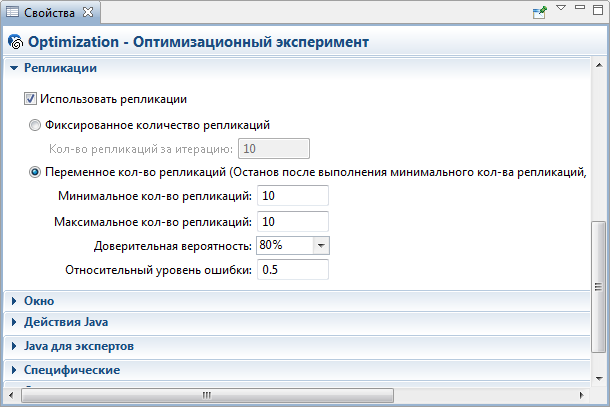Select Фиксированное количество репликаций radio button
This screenshot has width=610, height=407.
coord(35,125)
